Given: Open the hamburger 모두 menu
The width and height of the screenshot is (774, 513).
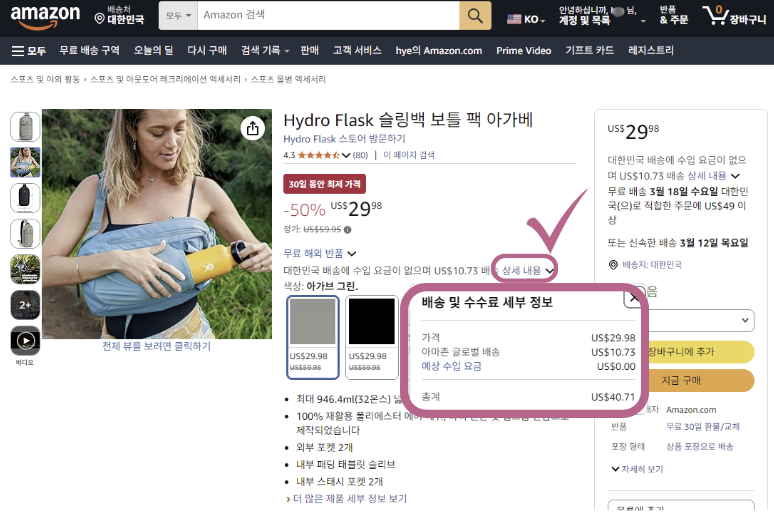Looking at the screenshot, I should [28, 50].
